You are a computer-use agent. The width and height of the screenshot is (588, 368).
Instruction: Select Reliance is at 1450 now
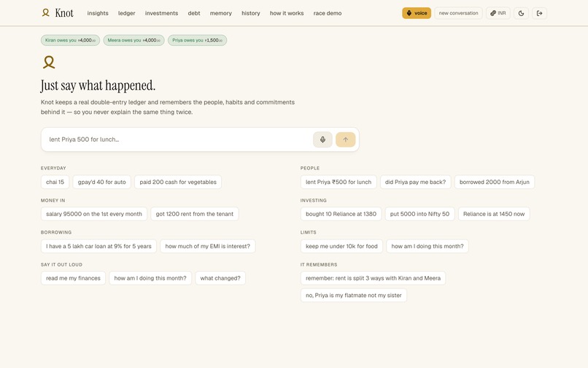tap(494, 214)
